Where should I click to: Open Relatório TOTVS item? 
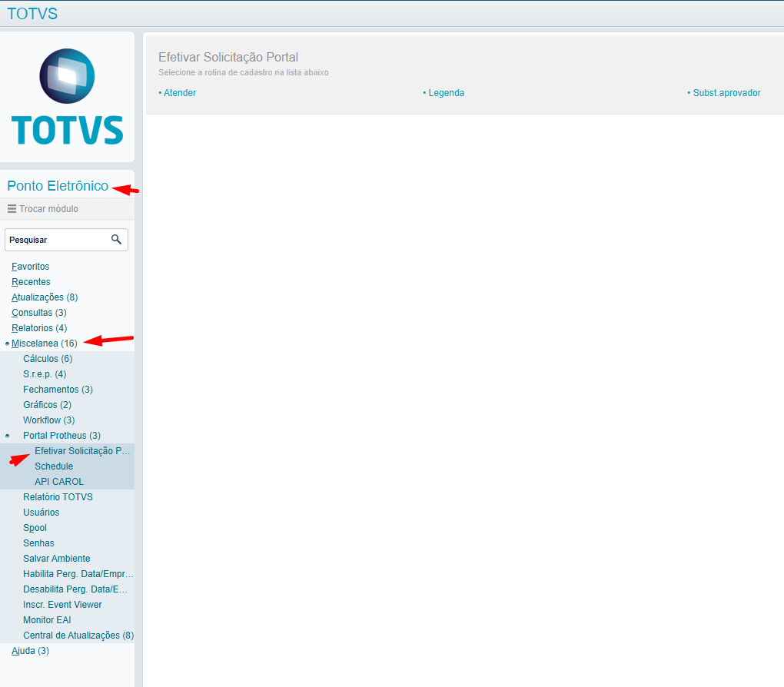[58, 497]
